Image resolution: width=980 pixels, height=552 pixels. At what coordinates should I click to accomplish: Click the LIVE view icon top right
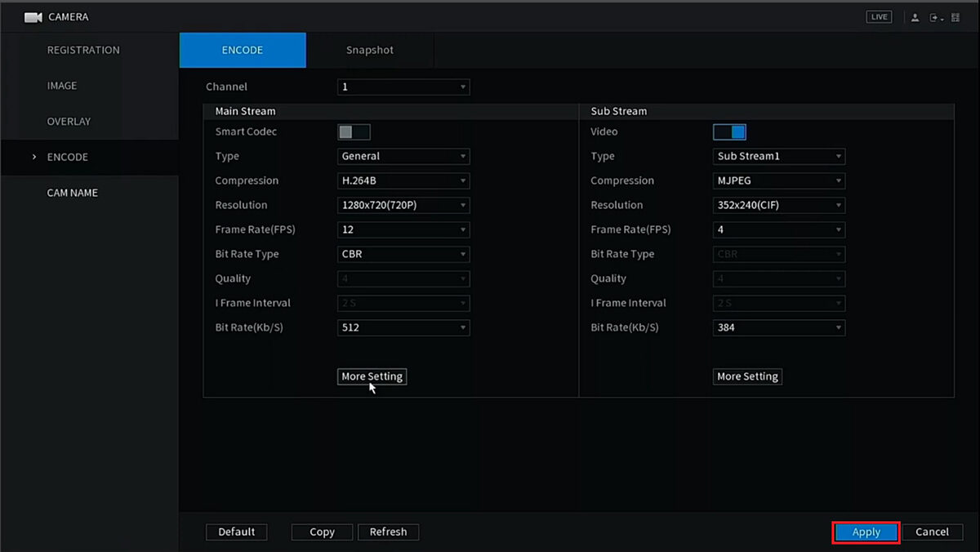pos(879,16)
